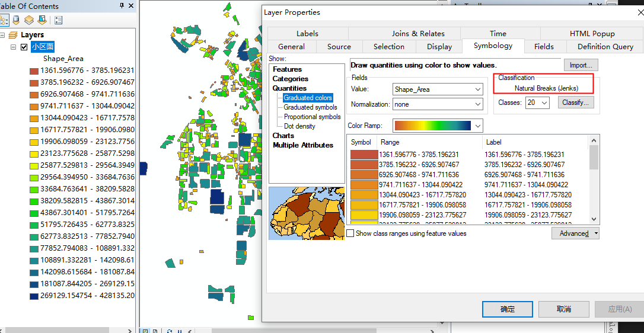644x333 pixels.
Task: Click symbol swatch for range 19906.098059 - 23123.775627
Action: (364, 214)
